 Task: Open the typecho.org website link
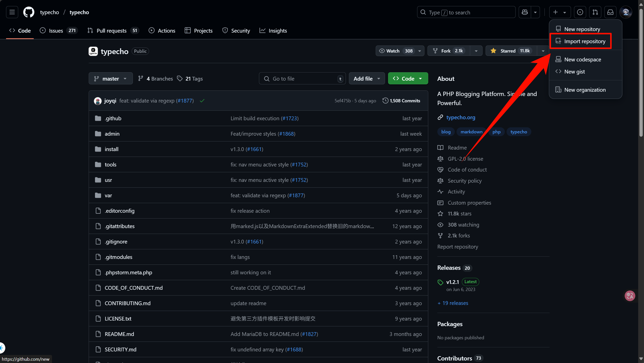coord(461,117)
